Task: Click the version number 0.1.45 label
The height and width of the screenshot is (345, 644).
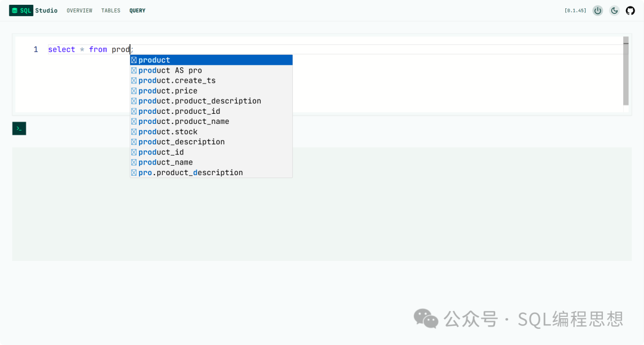Action: [x=575, y=11]
